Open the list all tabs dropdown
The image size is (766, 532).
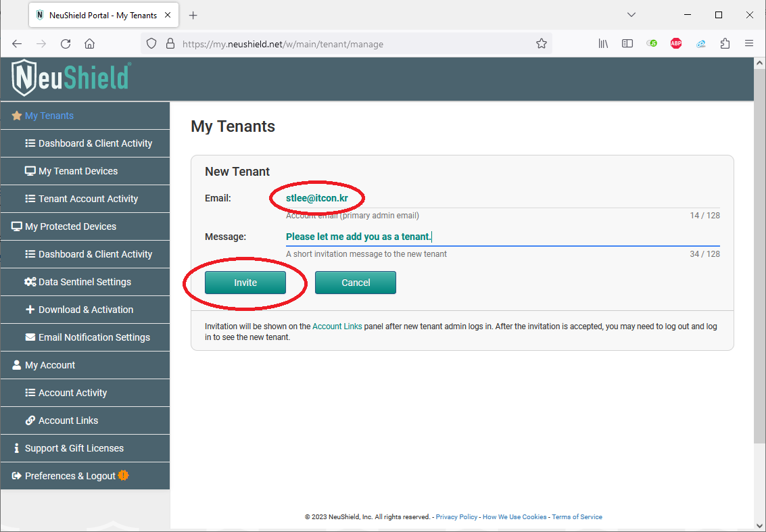tap(631, 15)
